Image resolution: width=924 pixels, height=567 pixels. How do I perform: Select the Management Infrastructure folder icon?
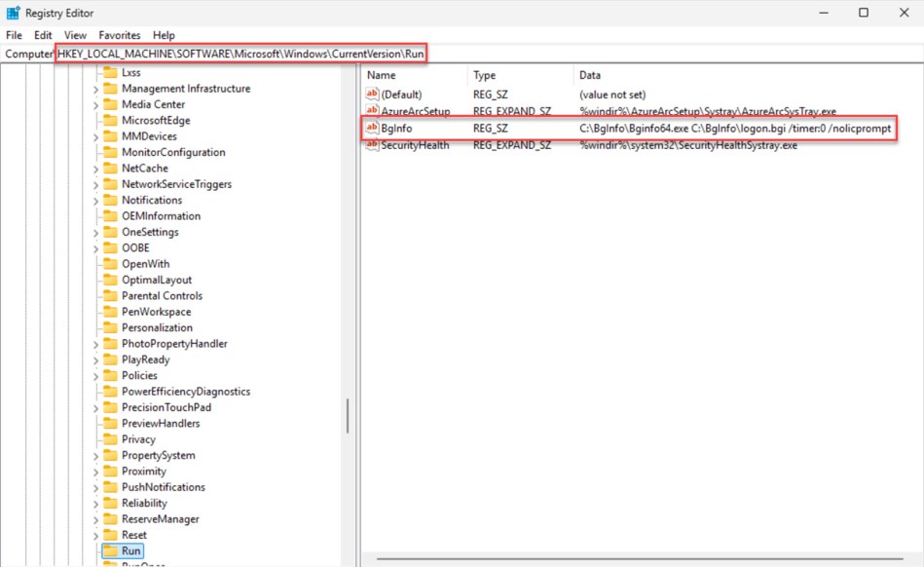tap(110, 89)
